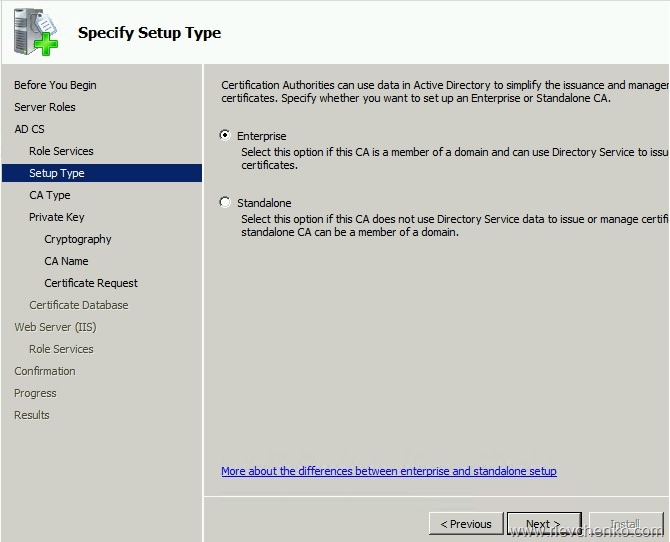The image size is (670, 542).
Task: Open the Private Key step
Action: coord(57,217)
